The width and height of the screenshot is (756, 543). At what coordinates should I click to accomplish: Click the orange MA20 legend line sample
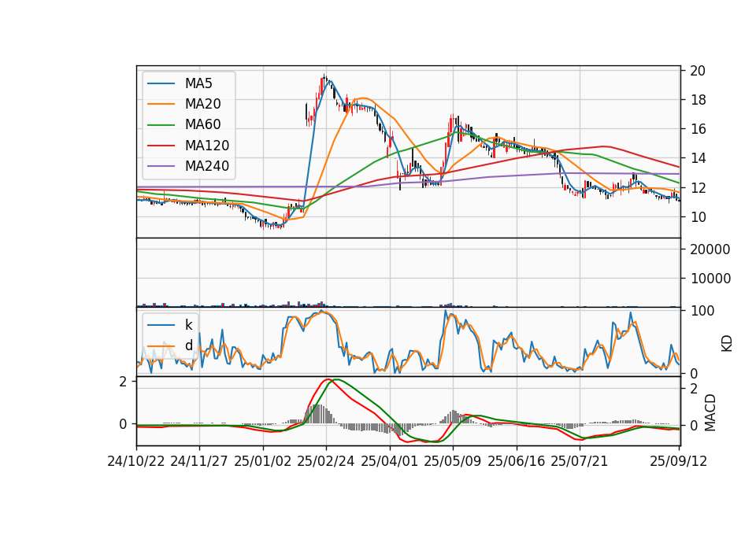pos(161,105)
